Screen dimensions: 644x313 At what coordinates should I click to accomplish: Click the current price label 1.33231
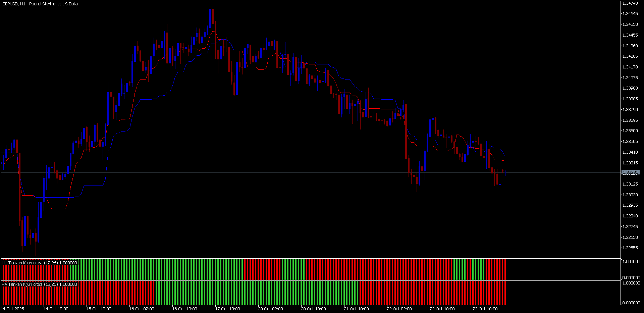tap(630, 172)
